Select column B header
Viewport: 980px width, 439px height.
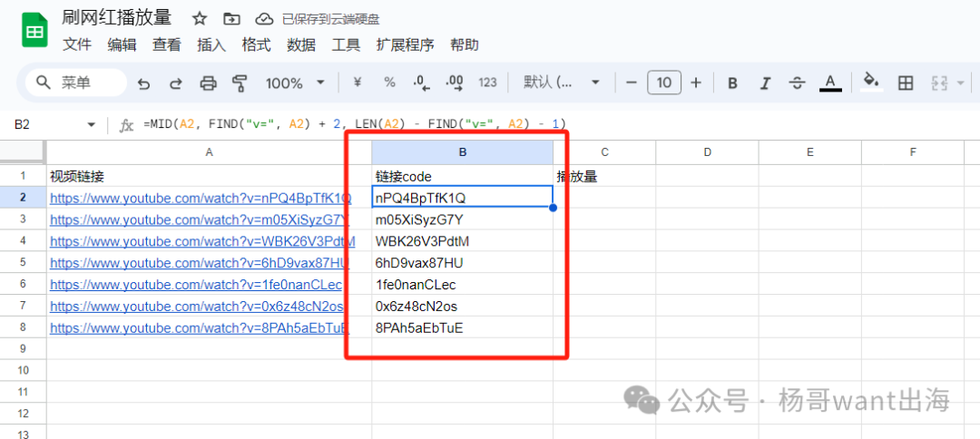(463, 151)
